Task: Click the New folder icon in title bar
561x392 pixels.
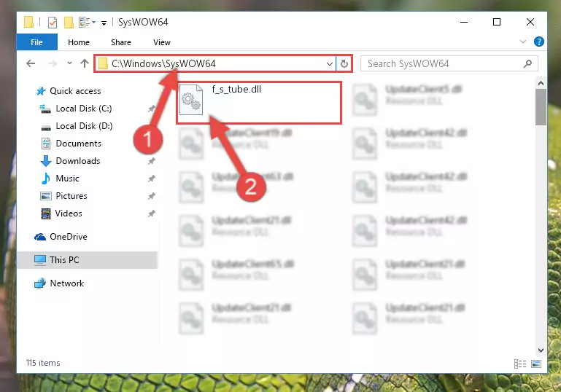Action: point(69,23)
